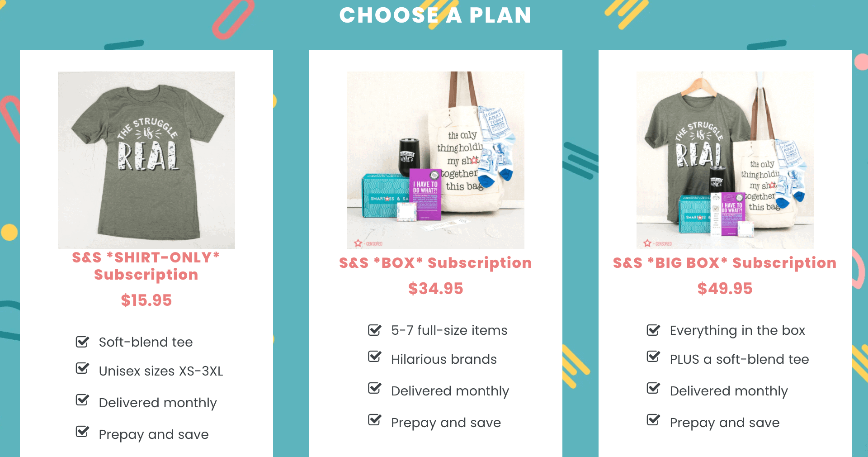Click Delivered monthly text in shirt-only plan
868x457 pixels.
(x=158, y=403)
